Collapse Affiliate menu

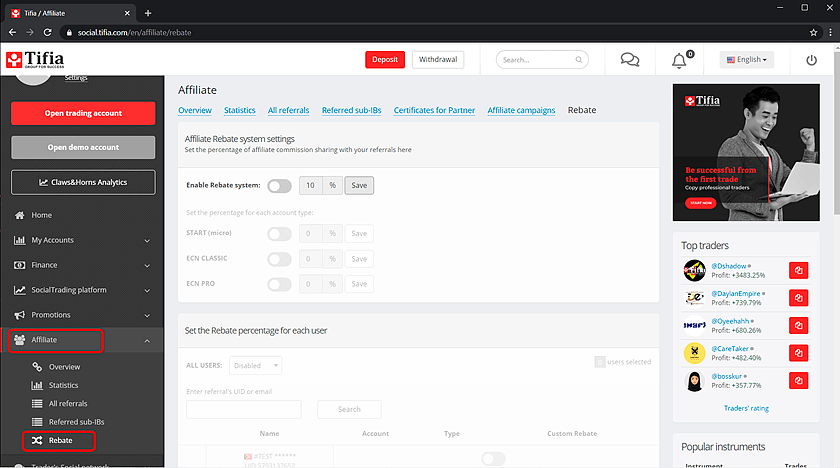pos(147,341)
